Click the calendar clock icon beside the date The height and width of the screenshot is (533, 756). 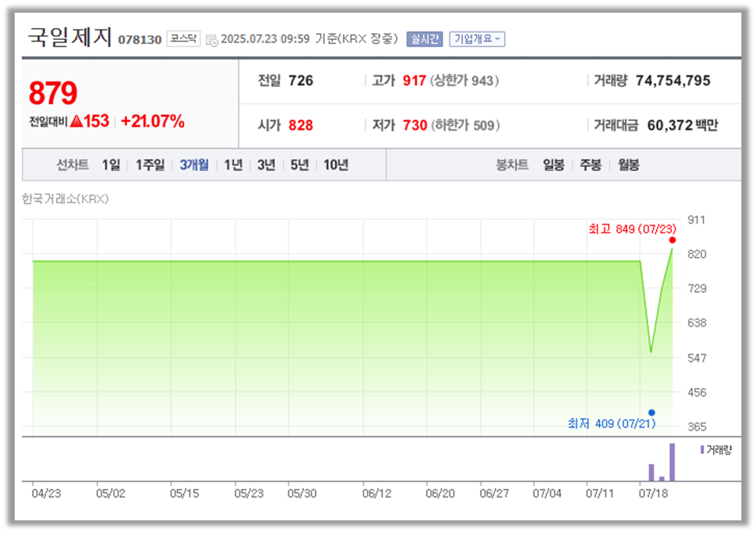point(212,41)
